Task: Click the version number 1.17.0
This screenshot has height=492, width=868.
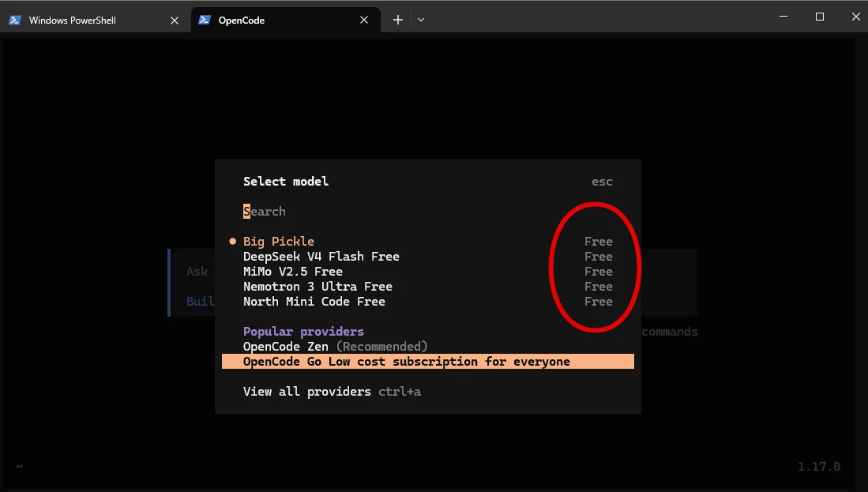Action: pos(819,467)
